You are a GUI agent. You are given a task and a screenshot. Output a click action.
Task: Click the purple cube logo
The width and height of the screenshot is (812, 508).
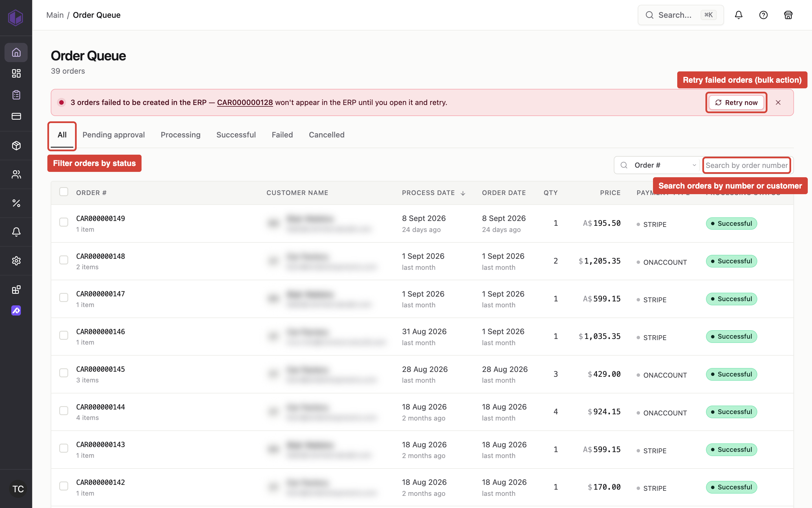click(16, 17)
